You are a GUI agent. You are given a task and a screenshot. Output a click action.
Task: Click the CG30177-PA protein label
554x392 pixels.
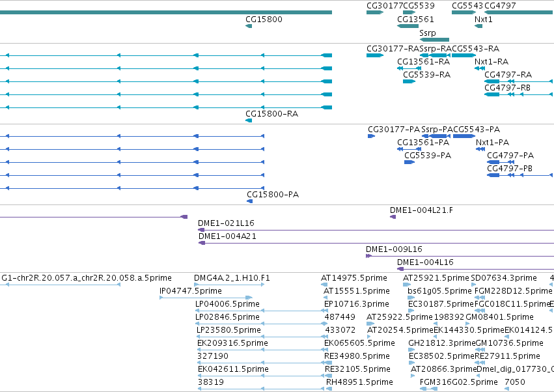[394, 130]
